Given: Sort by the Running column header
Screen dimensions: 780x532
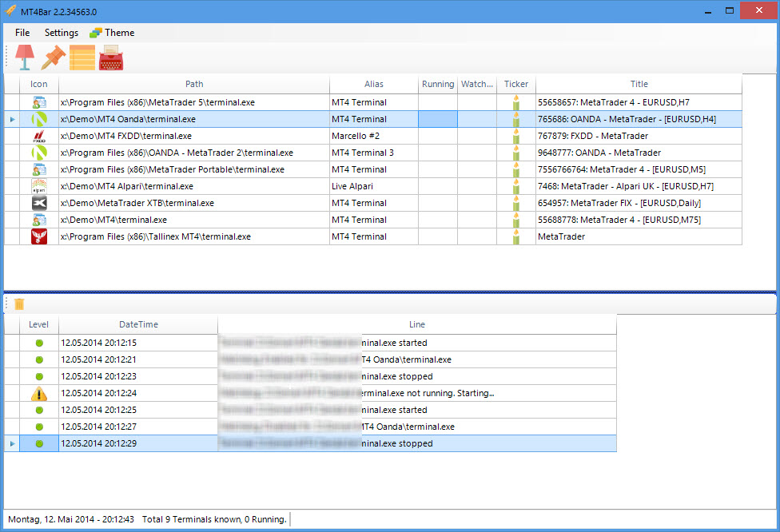Looking at the screenshot, I should (x=438, y=84).
